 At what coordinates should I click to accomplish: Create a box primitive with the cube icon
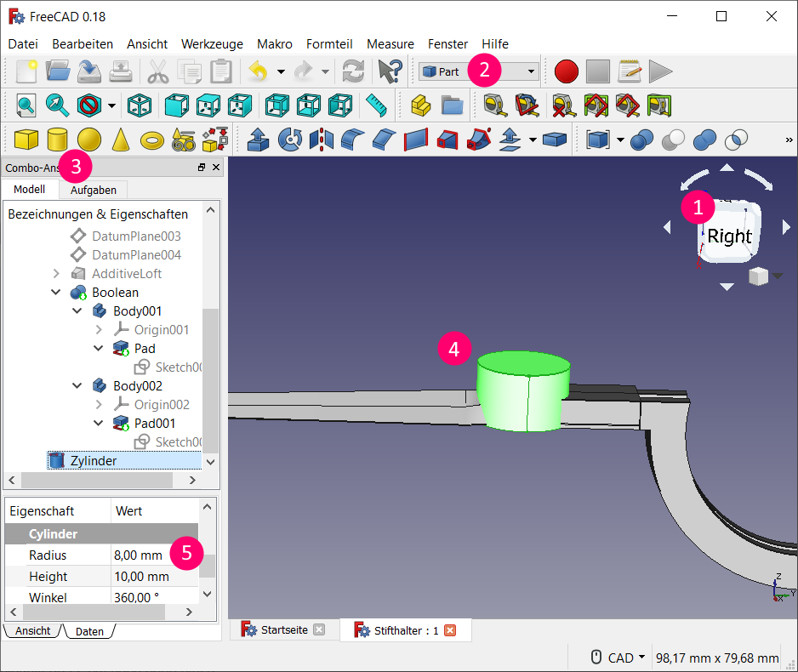point(26,140)
